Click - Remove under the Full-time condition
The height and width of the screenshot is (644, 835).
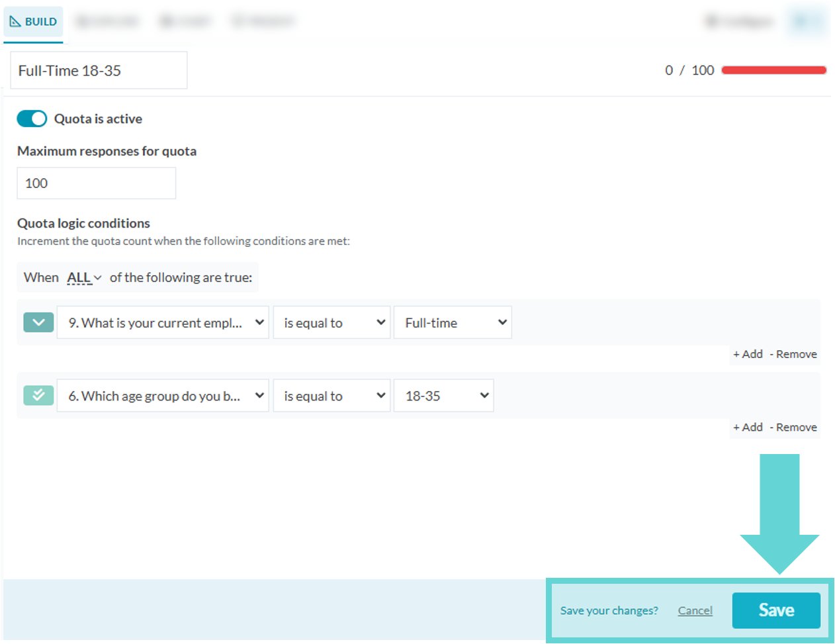[793, 354]
